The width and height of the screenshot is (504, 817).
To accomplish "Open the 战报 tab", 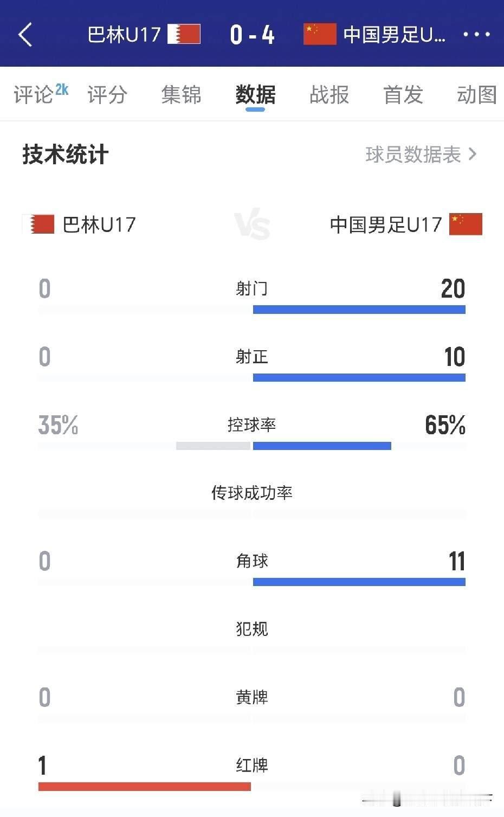I will pyautogui.click(x=329, y=94).
